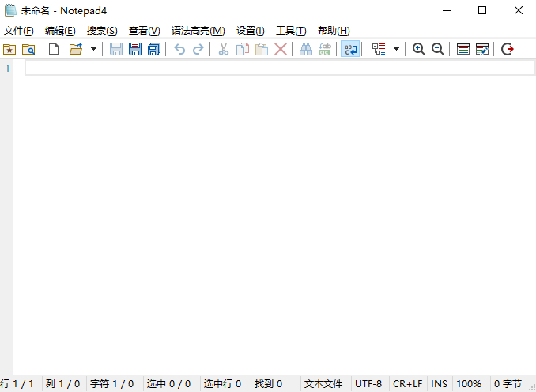The height and width of the screenshot is (392, 536).
Task: Close the Notepad4 window
Action: click(519, 10)
